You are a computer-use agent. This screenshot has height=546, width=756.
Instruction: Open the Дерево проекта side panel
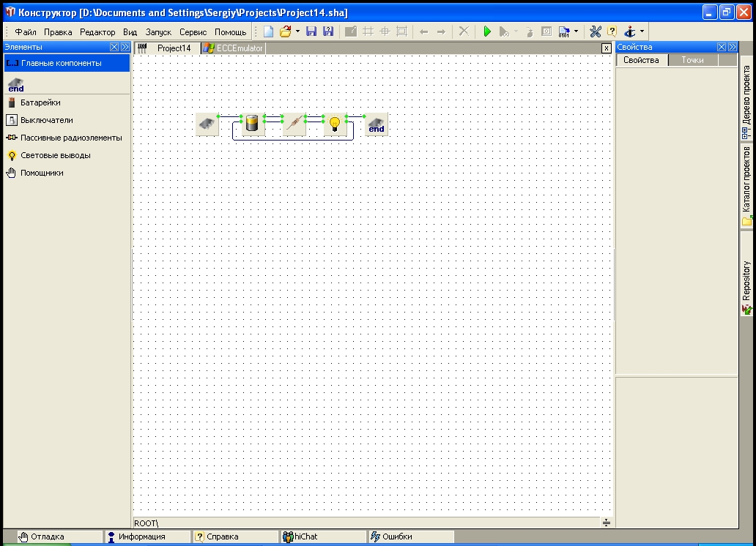746,100
